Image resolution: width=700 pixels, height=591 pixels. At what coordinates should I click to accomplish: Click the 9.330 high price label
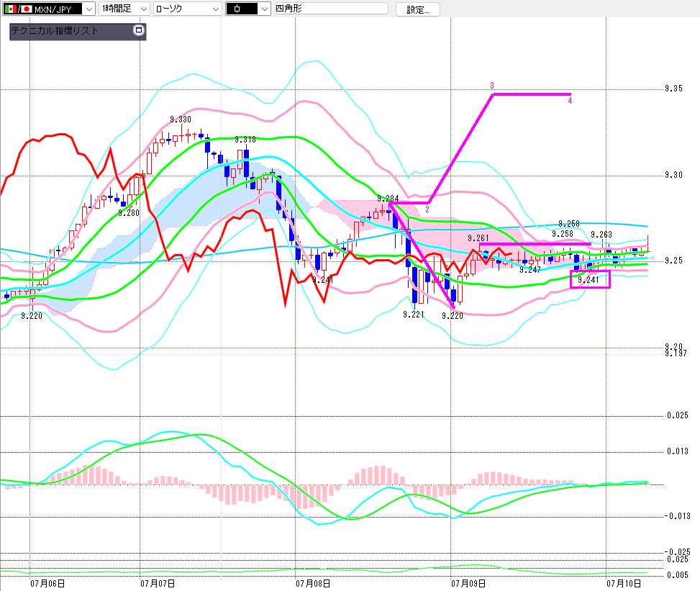(x=181, y=119)
